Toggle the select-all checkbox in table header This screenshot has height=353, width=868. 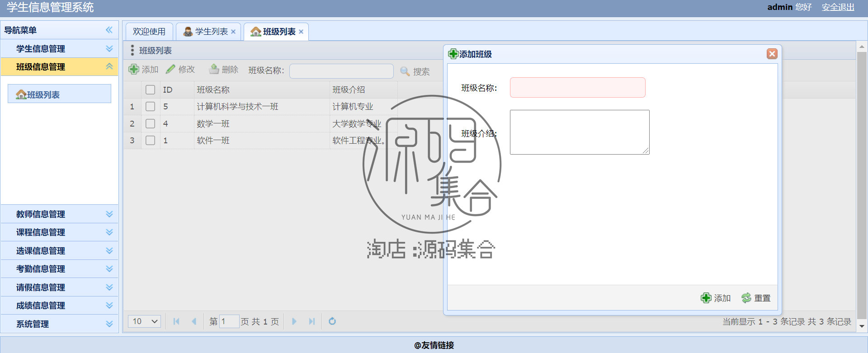(x=151, y=89)
